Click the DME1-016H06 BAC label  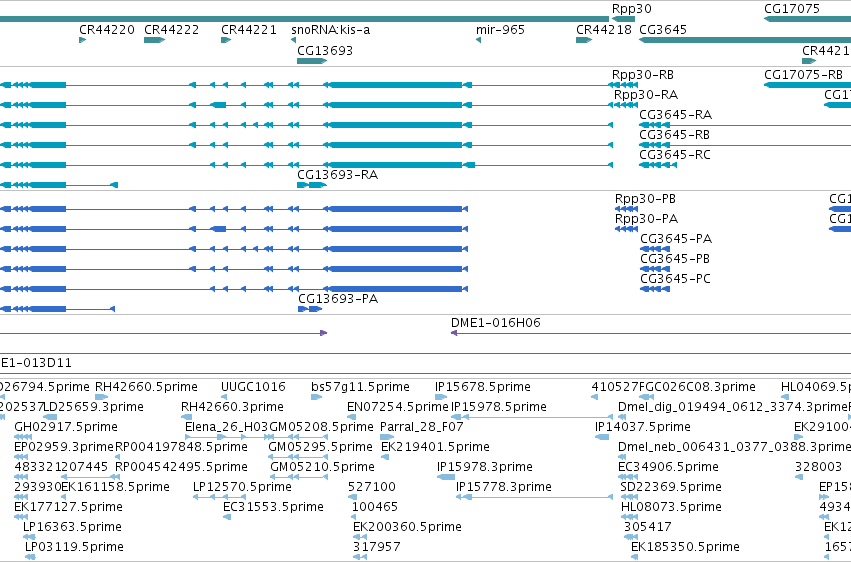496,323
